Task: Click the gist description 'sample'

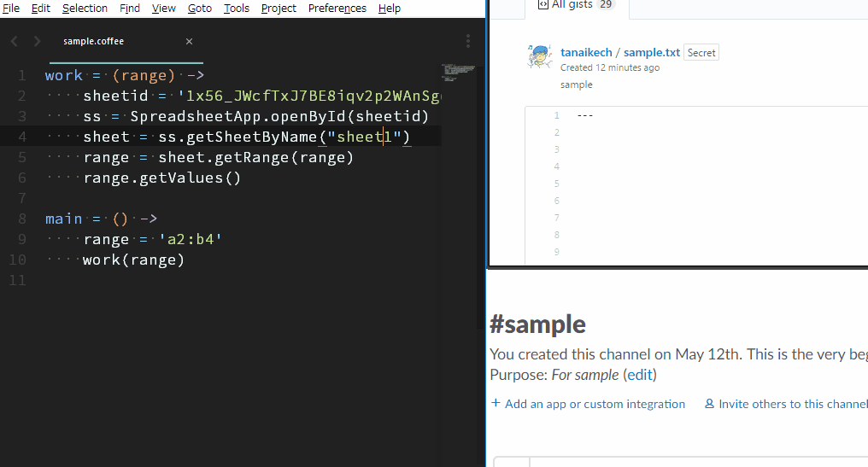Action: pos(577,85)
